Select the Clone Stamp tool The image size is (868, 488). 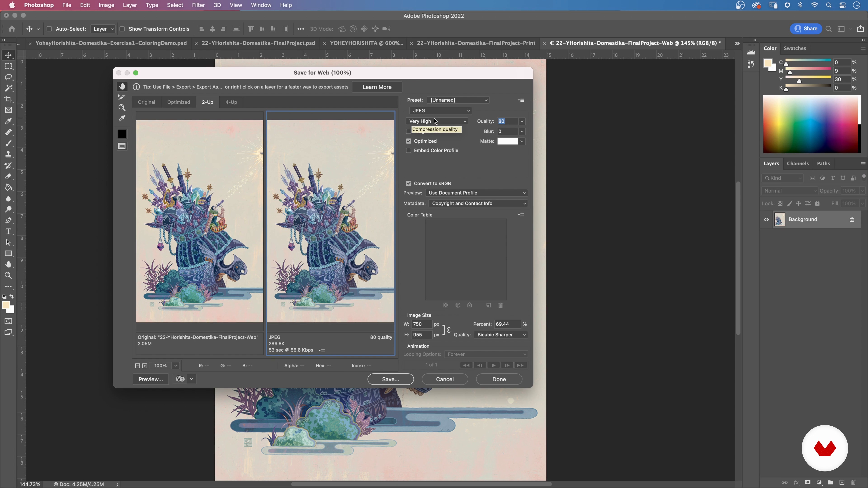[8, 154]
